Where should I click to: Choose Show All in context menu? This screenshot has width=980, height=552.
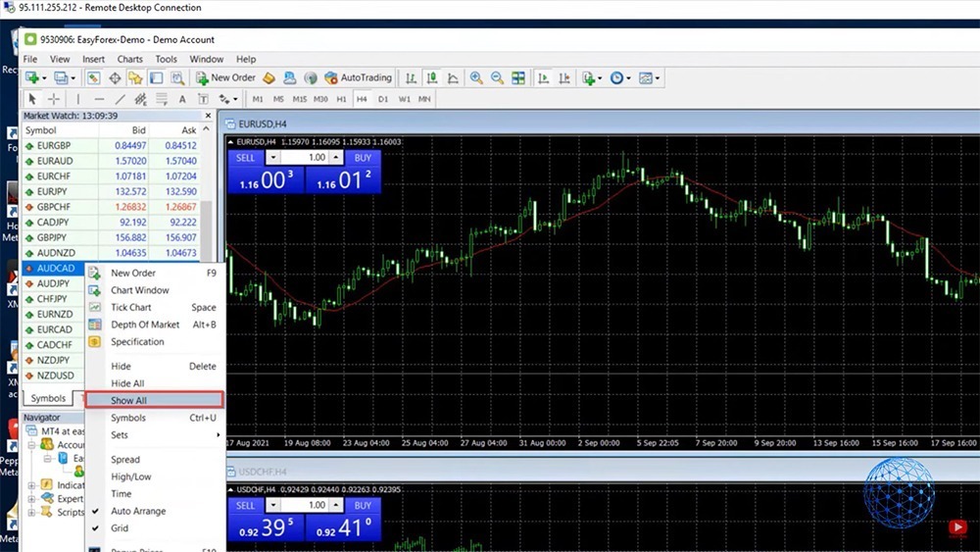tap(155, 400)
